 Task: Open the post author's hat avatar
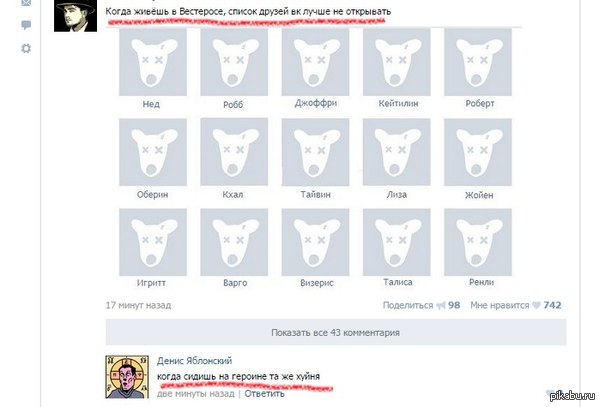75,16
